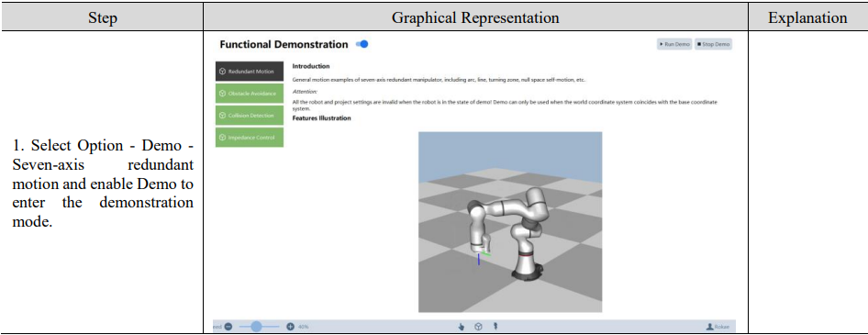Decrease speed with the minus button

[x=228, y=327]
